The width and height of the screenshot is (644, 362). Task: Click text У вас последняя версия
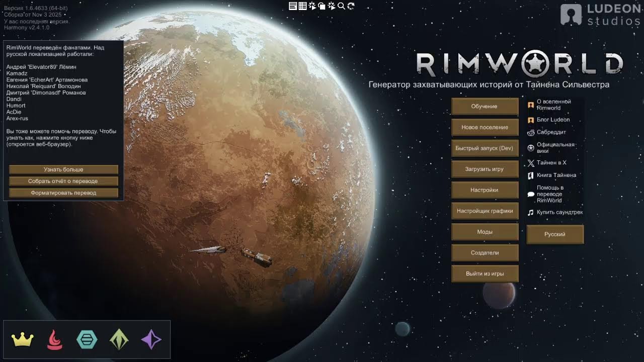(x=37, y=22)
